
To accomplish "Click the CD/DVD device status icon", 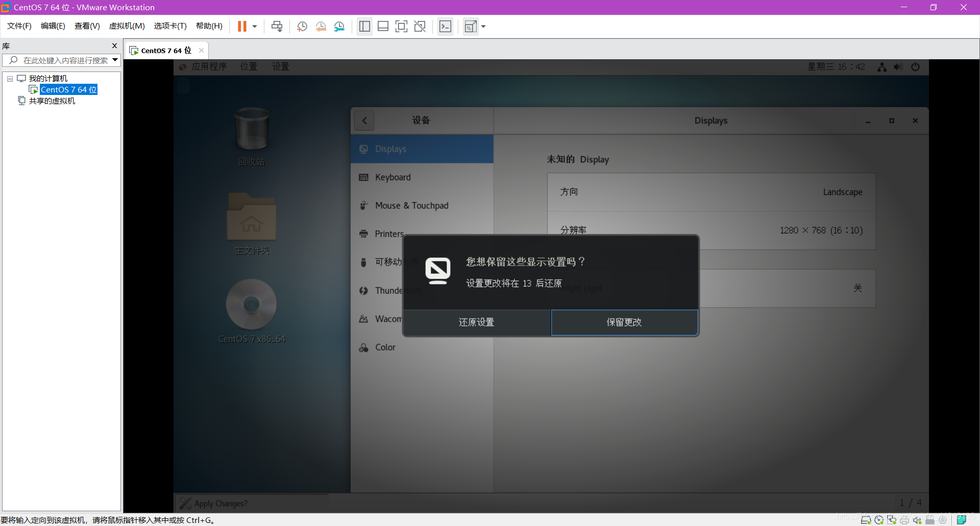I will (x=879, y=520).
